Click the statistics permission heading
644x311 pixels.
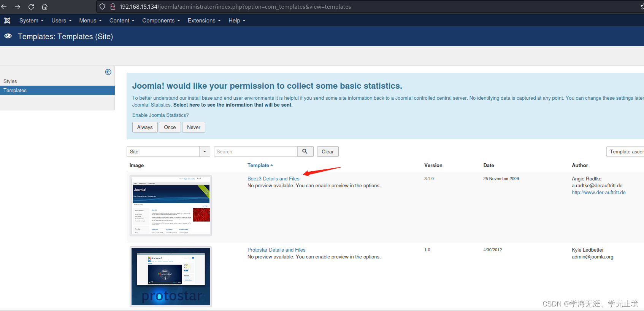[267, 86]
